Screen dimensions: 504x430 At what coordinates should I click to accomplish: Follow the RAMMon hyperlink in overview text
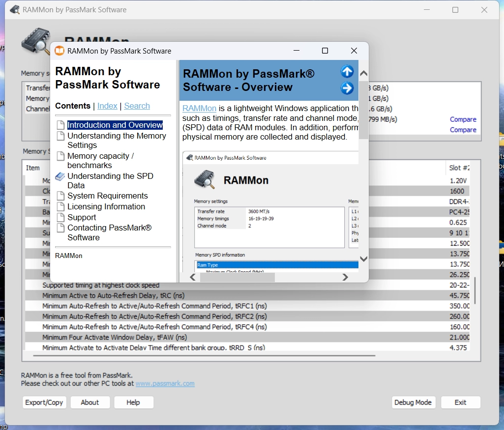[x=199, y=108]
